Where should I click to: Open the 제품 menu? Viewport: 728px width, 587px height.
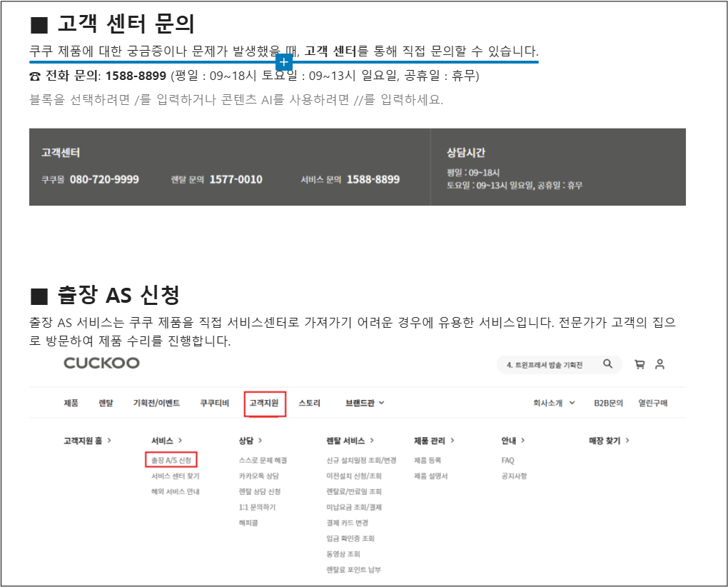click(71, 403)
